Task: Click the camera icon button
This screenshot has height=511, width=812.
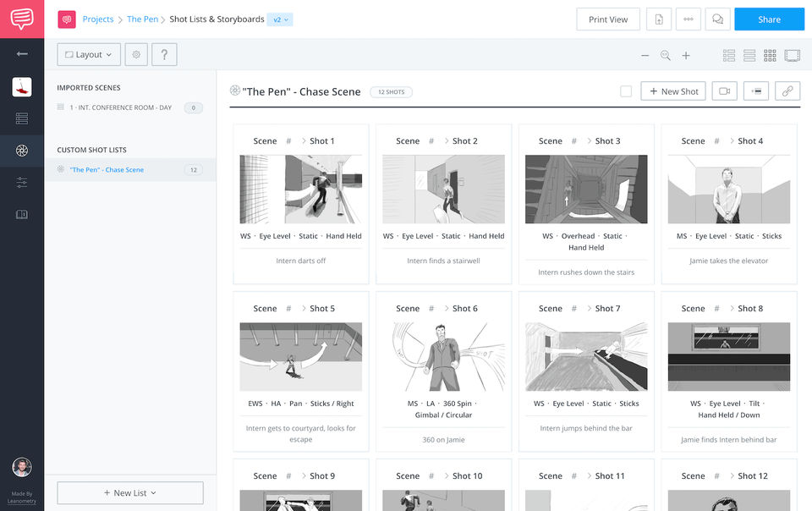Action: click(725, 91)
